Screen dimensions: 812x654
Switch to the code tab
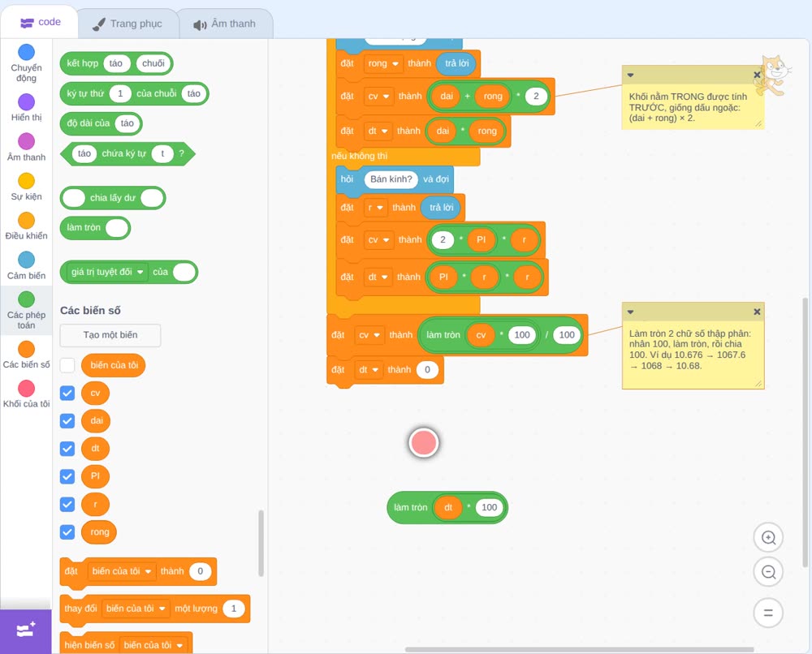[x=40, y=22]
